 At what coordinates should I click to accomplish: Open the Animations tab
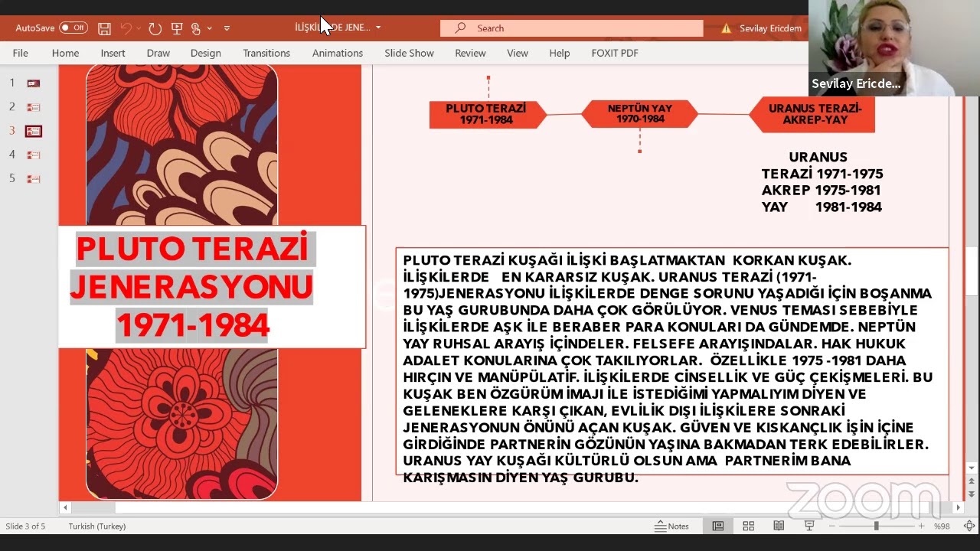pyautogui.click(x=338, y=53)
